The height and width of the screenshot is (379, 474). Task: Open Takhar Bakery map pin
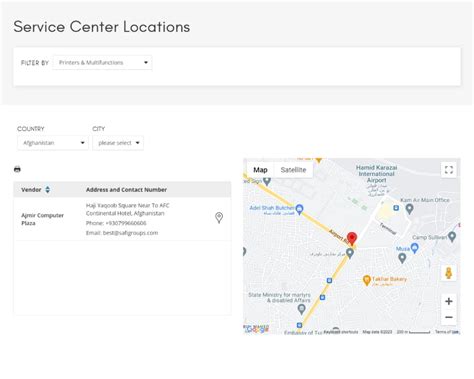[367, 281]
